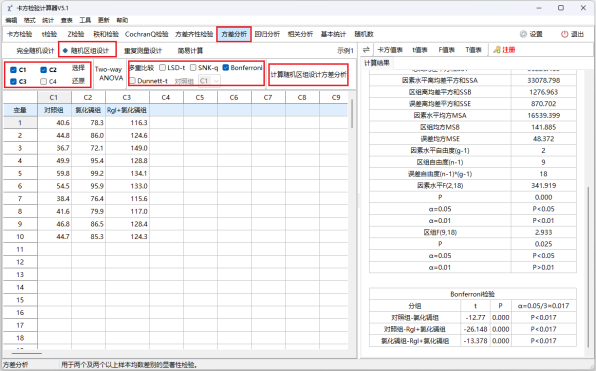Click the data grid vertical scrollbar
Image resolution: width=596 pixels, height=371 pixels.
(x=352, y=114)
